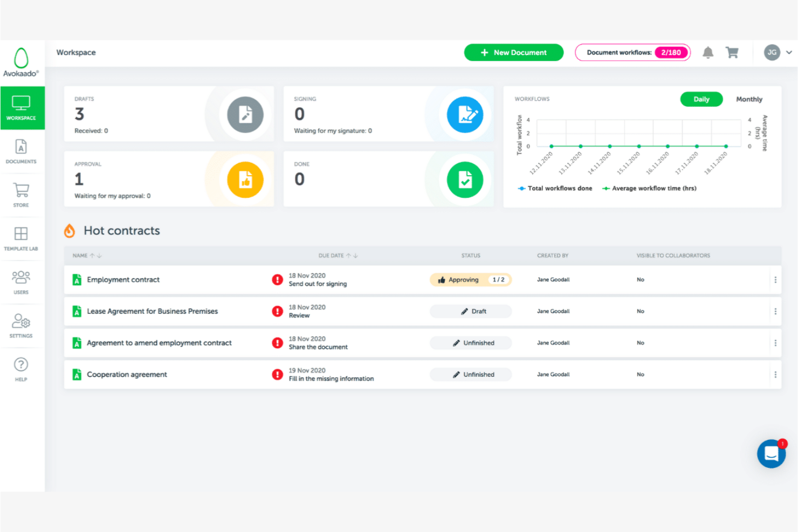Click the Settings icon in the sidebar
The image size is (798, 532).
(x=21, y=325)
